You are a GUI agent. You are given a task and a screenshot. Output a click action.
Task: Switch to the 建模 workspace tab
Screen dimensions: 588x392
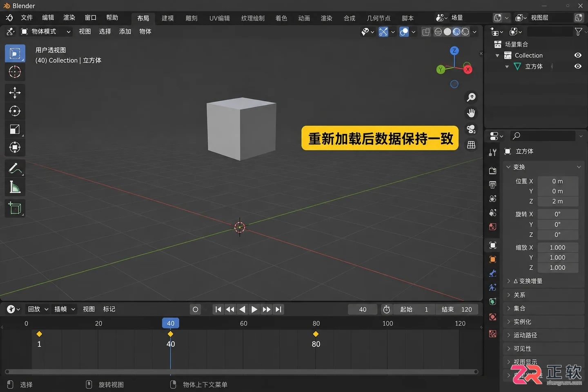(x=168, y=18)
